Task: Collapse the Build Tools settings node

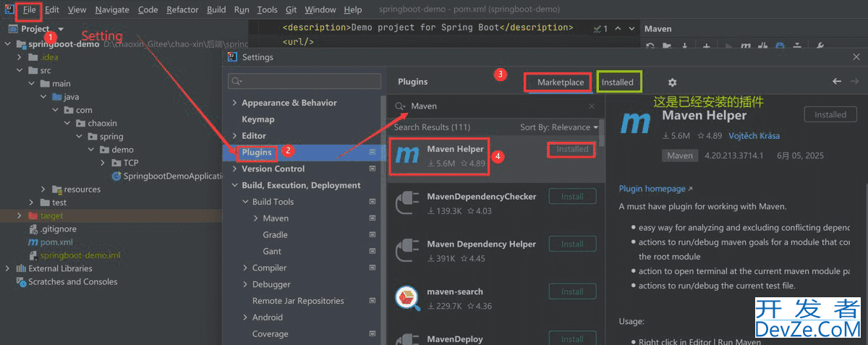Action: [x=245, y=203]
